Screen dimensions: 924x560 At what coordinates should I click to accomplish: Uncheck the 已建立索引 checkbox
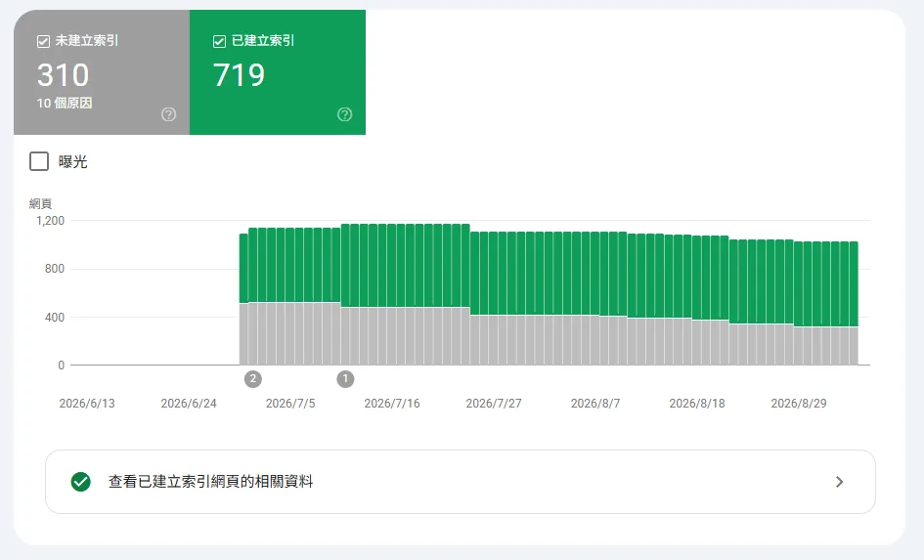point(219,41)
